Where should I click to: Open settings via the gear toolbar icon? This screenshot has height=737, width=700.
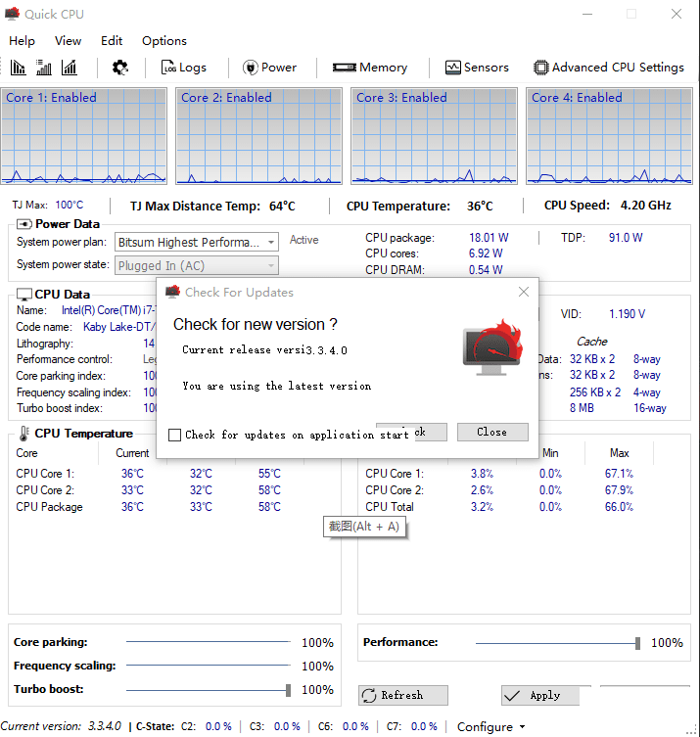pos(119,68)
